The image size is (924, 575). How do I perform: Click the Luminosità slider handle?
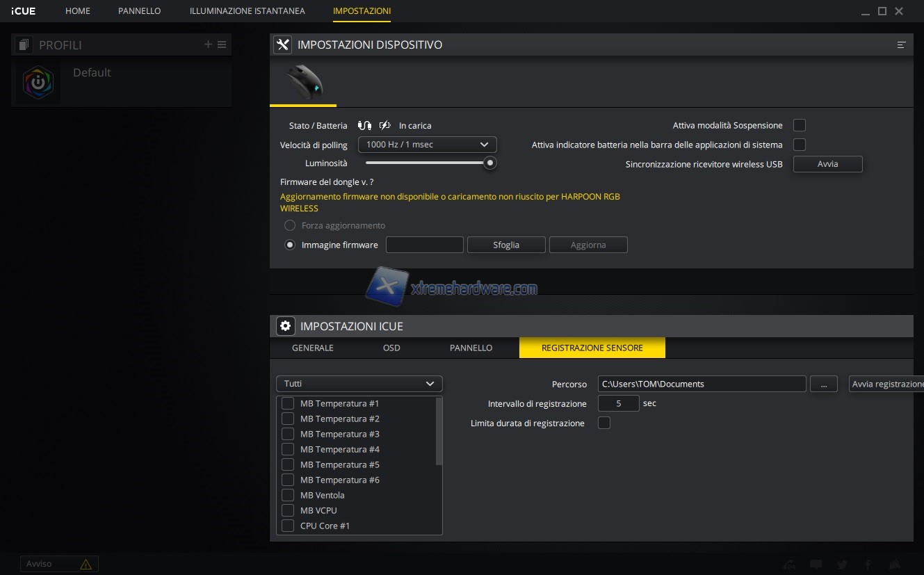pyautogui.click(x=490, y=163)
